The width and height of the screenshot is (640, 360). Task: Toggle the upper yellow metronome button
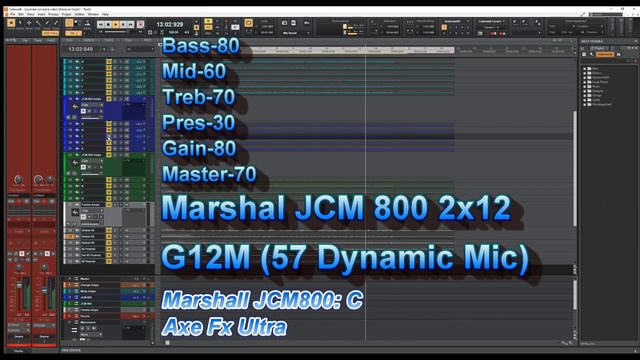208,21
